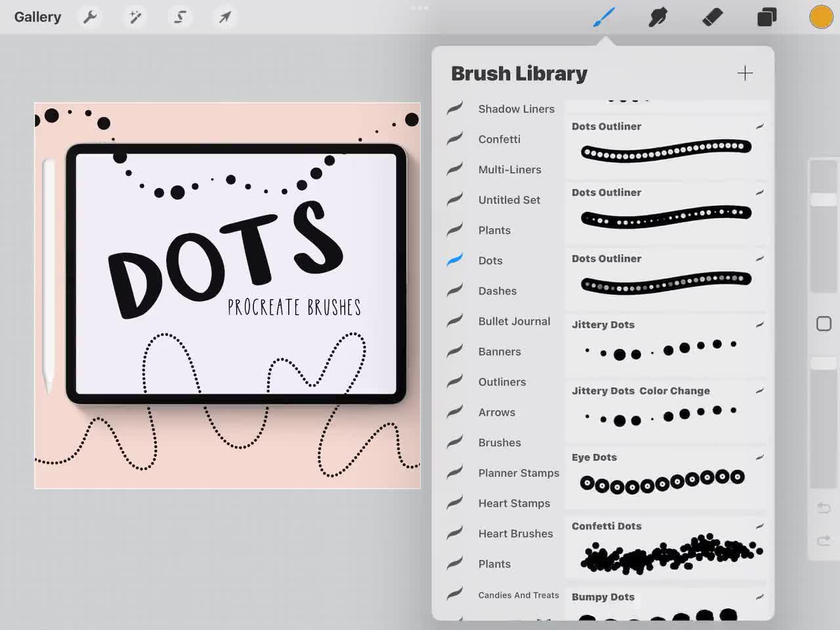Return to the Gallery
840x630 pixels.
[x=37, y=17]
